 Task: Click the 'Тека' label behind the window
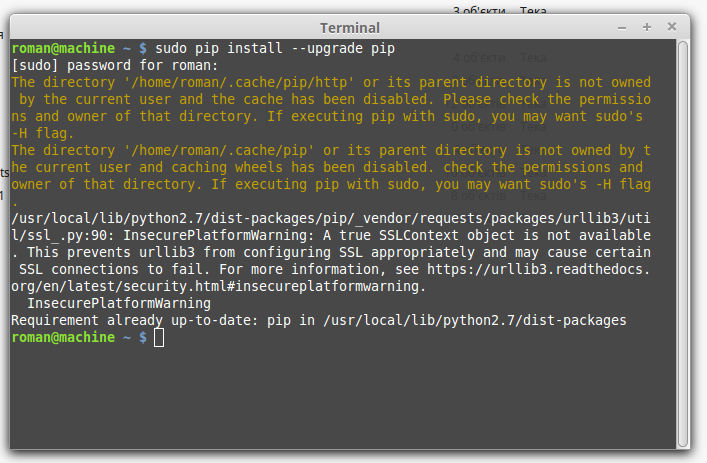533,11
